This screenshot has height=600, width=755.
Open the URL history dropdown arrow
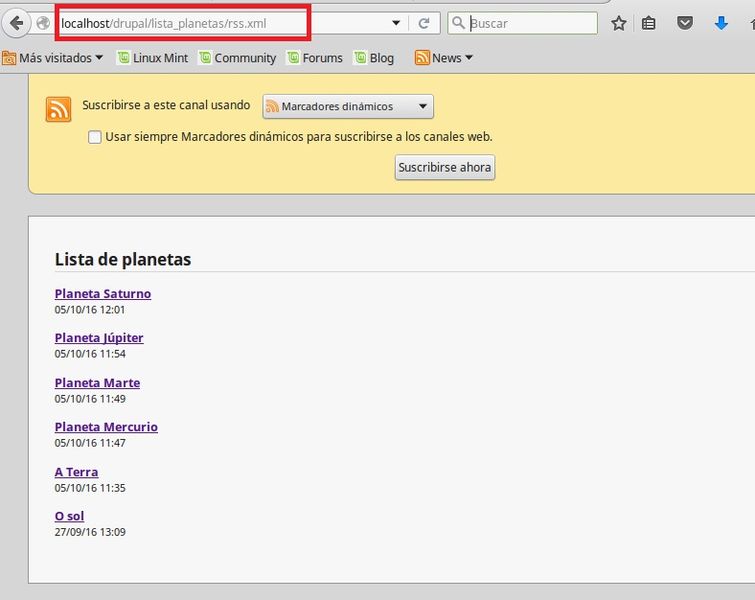pyautogui.click(x=396, y=23)
